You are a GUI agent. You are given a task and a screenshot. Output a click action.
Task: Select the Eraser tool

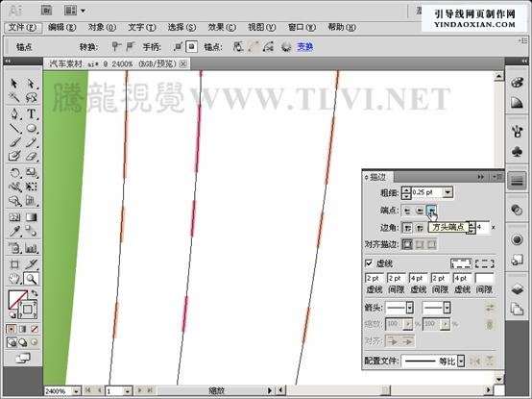(32, 157)
